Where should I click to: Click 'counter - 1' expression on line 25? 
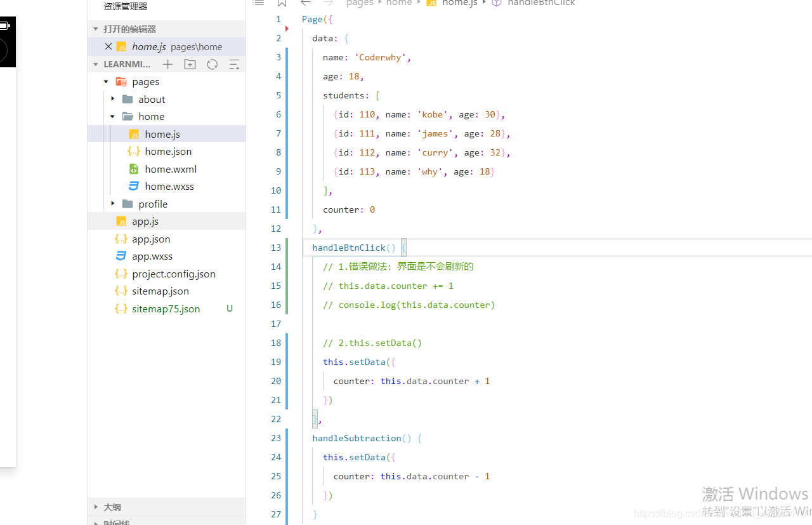[461, 476]
